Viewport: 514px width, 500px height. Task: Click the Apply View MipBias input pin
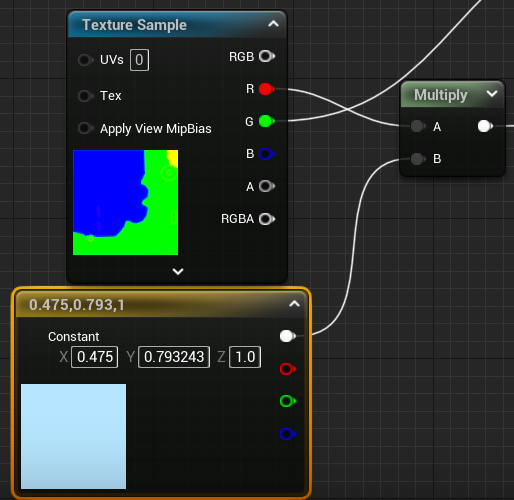85,128
